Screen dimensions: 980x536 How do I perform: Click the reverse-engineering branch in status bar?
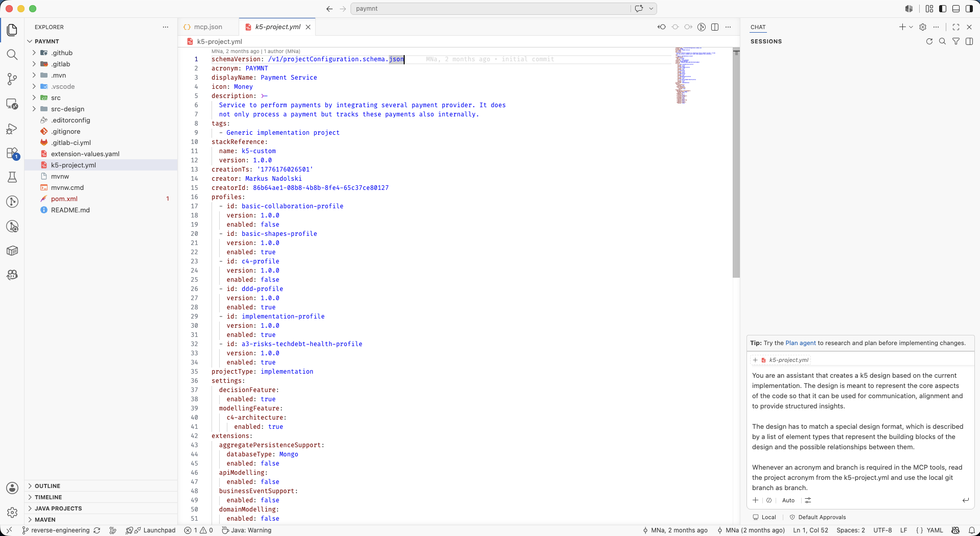tap(55, 530)
